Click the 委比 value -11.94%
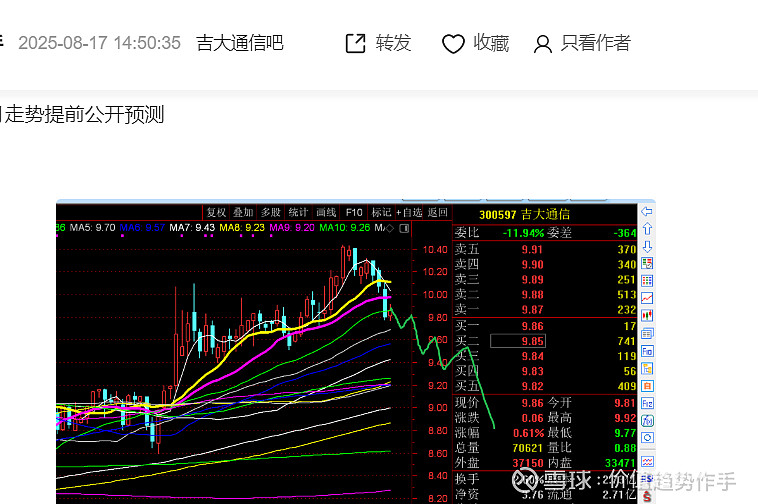758x504 pixels. [x=523, y=233]
